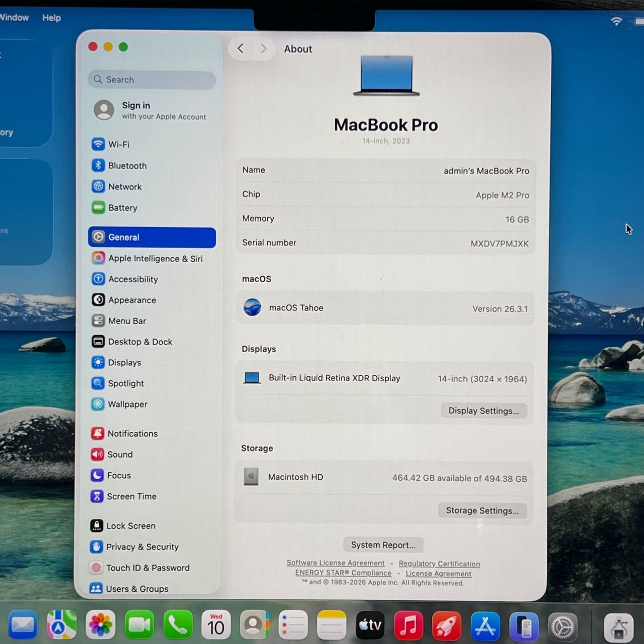Viewport: 644px width, 644px height.
Task: Open Maps from the Dock
Action: pos(62,625)
